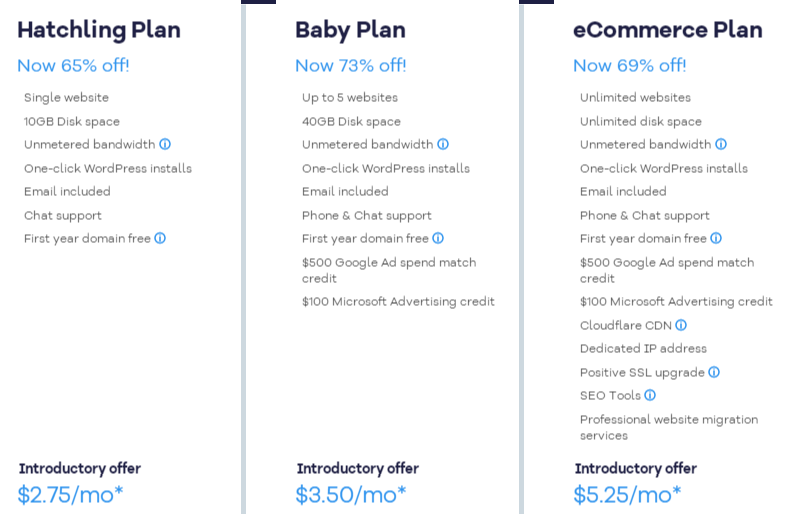Click the Now 65% off text

tap(73, 66)
